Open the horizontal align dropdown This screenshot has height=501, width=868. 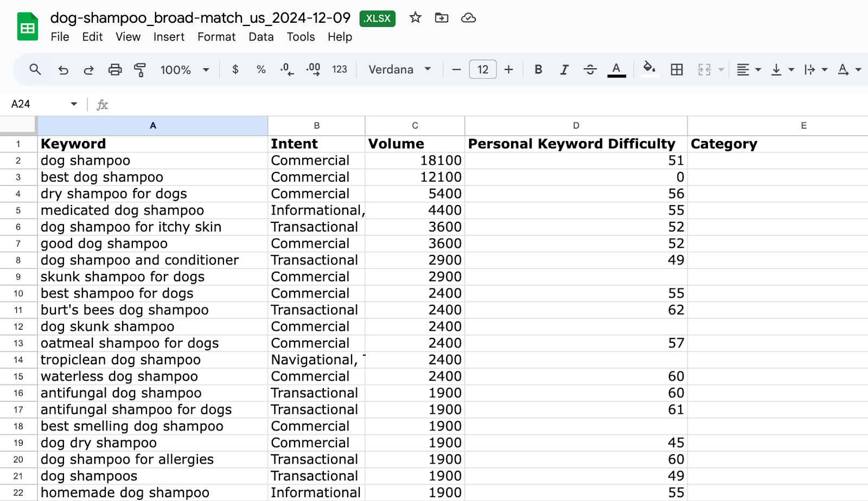(x=749, y=69)
